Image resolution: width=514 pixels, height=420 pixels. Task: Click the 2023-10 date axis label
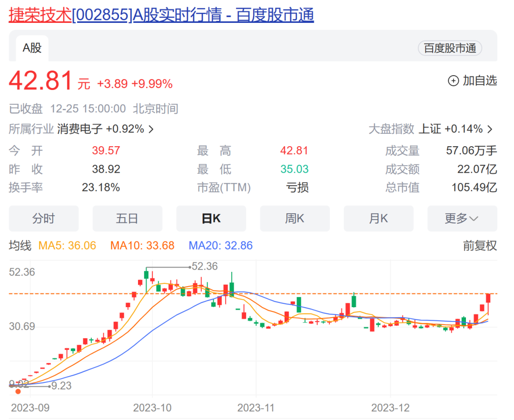point(152,408)
